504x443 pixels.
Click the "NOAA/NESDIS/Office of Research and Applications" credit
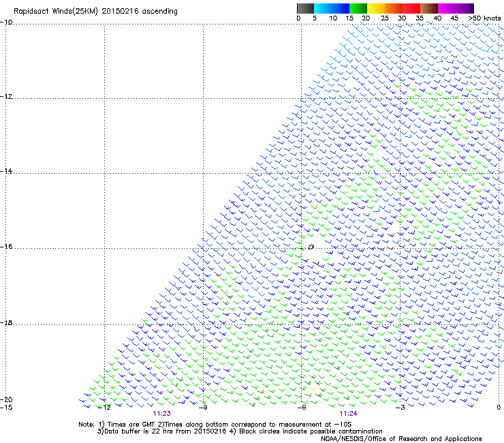[x=401, y=439]
